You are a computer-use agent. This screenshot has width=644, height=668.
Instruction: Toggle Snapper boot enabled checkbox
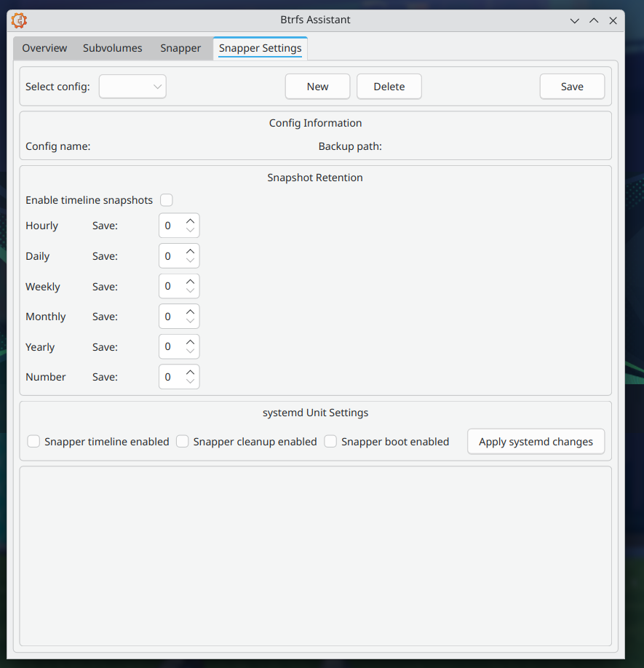click(x=330, y=442)
